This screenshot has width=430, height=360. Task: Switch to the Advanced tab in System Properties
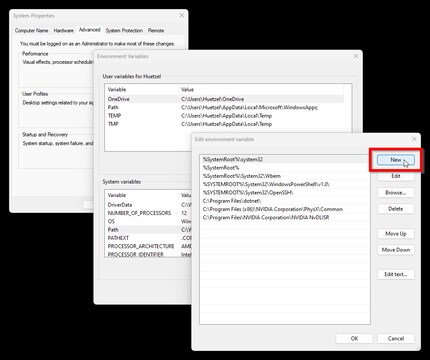[x=89, y=30]
